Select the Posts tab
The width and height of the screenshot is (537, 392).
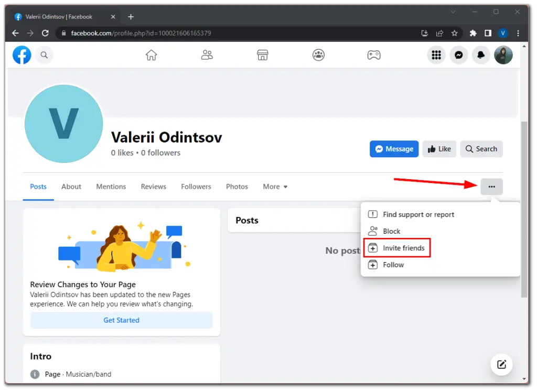click(x=38, y=187)
